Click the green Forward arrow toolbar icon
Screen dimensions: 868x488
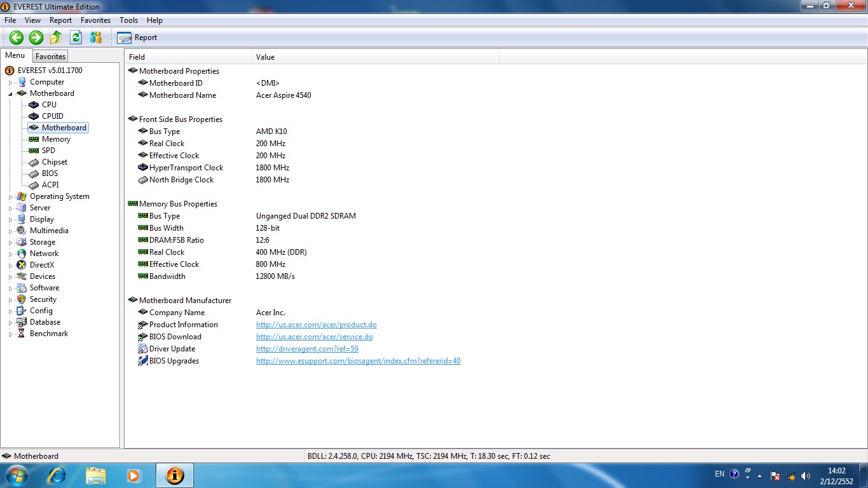(x=36, y=37)
